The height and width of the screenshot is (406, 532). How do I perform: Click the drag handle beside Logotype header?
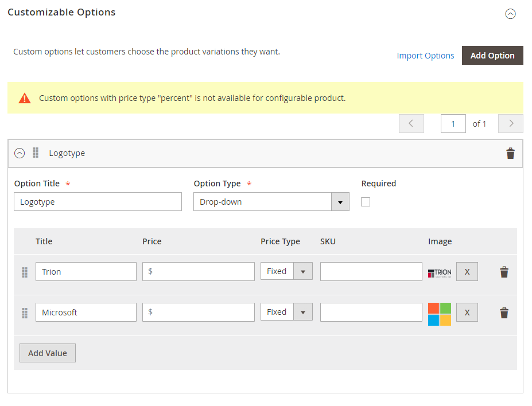tap(36, 153)
